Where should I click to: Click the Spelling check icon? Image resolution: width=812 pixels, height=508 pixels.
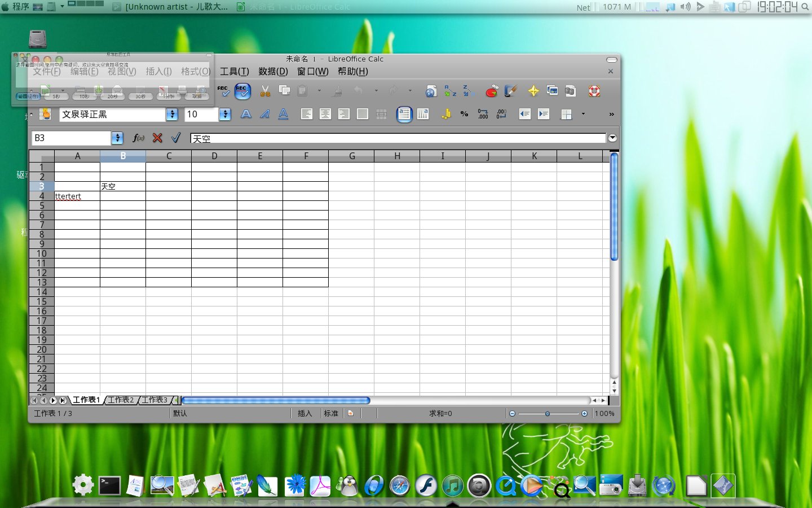pyautogui.click(x=224, y=91)
